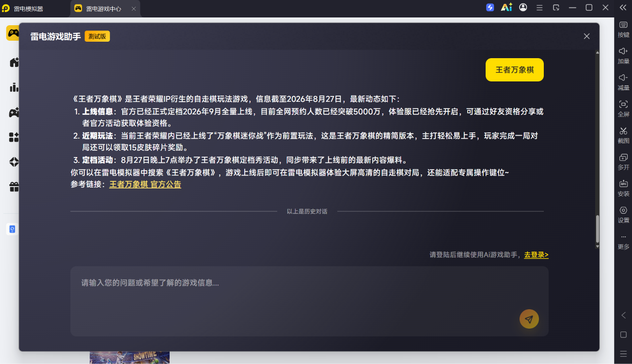Open the gift box icon in left navigation
The image size is (632, 364).
14,187
